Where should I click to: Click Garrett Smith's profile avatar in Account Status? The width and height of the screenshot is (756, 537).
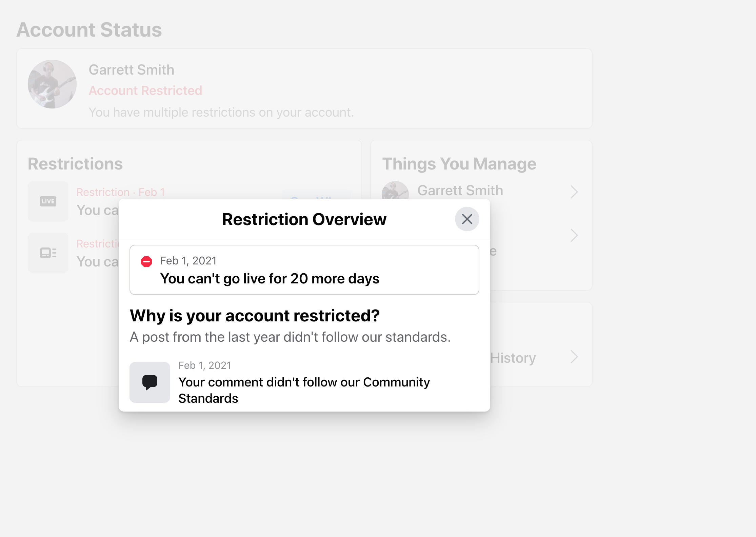[x=52, y=84]
